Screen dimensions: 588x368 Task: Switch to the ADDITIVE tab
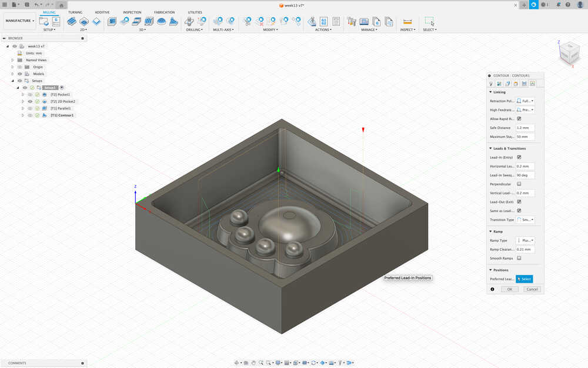tap(102, 12)
